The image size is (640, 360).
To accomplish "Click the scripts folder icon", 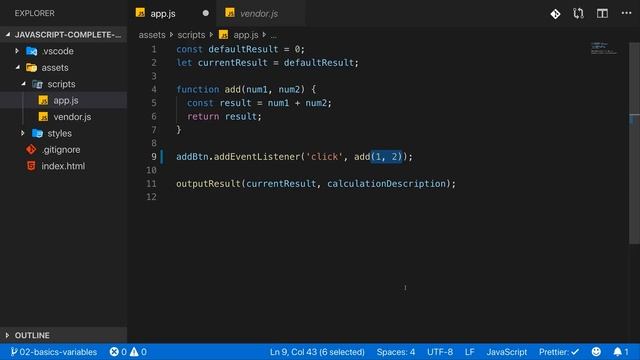I will tap(37, 84).
